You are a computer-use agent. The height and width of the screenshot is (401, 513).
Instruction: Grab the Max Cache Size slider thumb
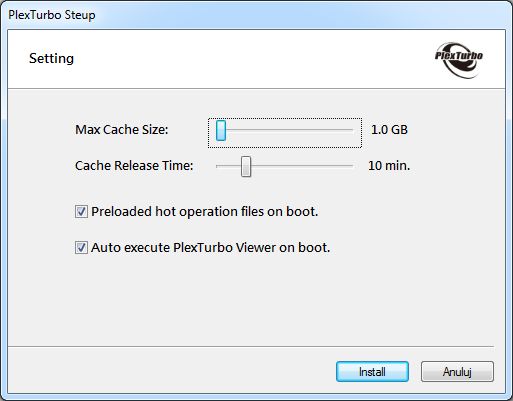tap(221, 130)
